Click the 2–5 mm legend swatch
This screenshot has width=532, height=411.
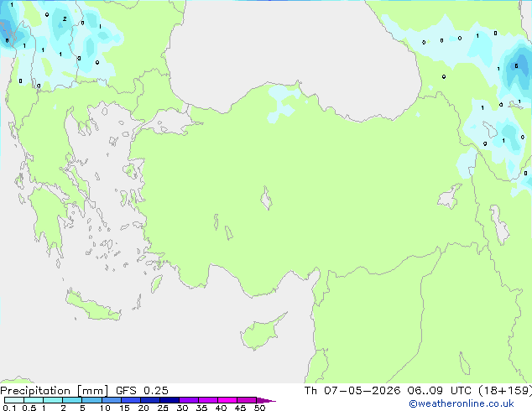[x=72, y=400]
